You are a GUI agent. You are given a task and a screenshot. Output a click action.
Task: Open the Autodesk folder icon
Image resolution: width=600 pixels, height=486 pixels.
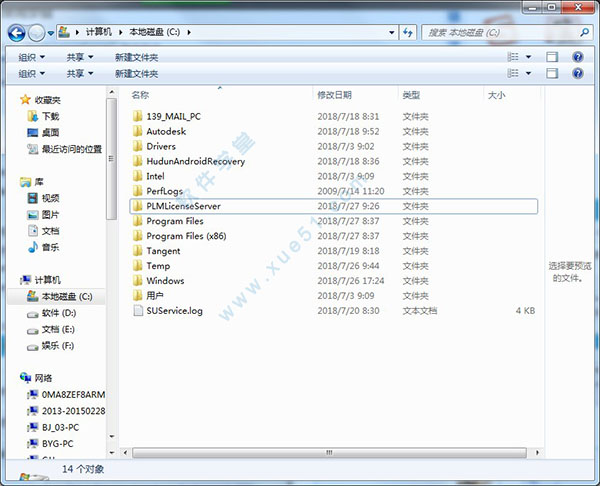click(138, 131)
